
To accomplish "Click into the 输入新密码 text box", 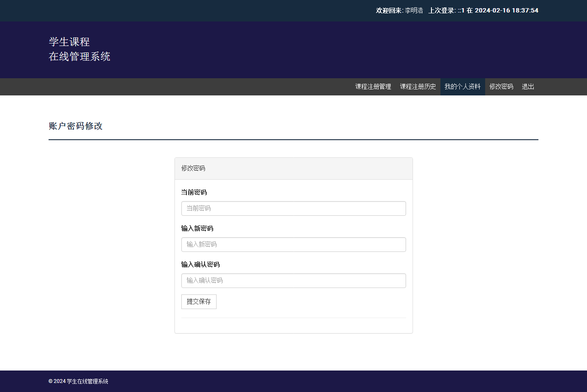I will pos(293,245).
